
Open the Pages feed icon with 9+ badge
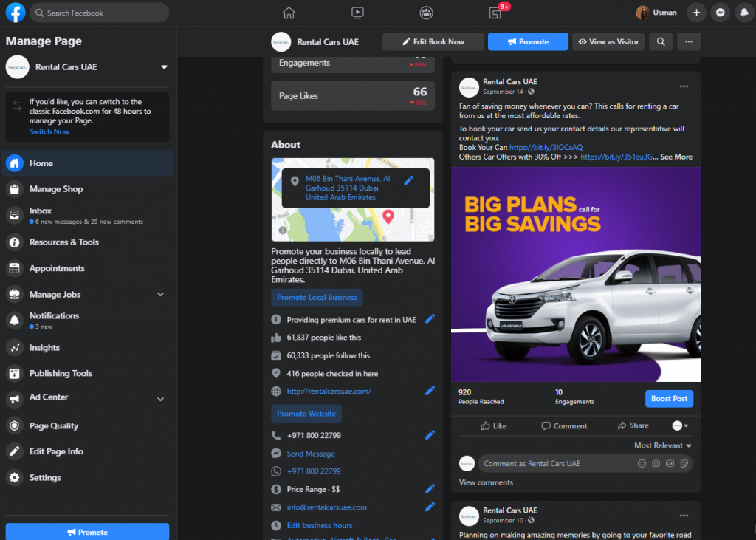pos(495,13)
